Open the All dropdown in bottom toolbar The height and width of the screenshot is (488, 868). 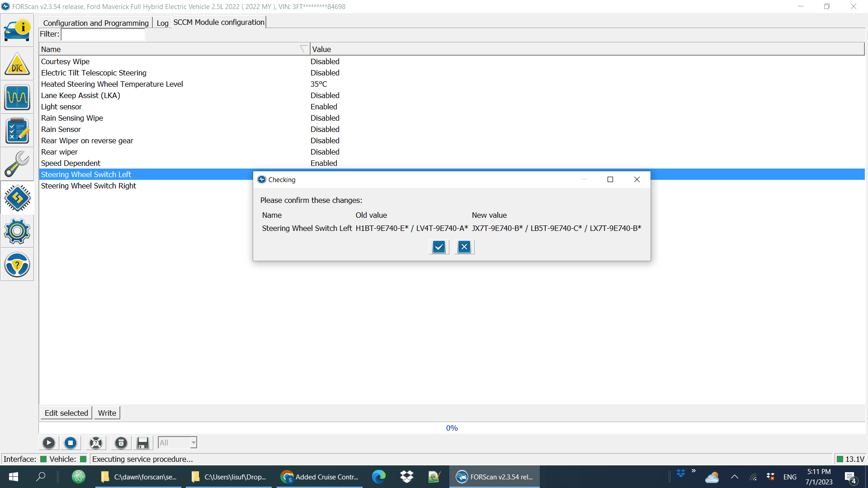coord(178,443)
